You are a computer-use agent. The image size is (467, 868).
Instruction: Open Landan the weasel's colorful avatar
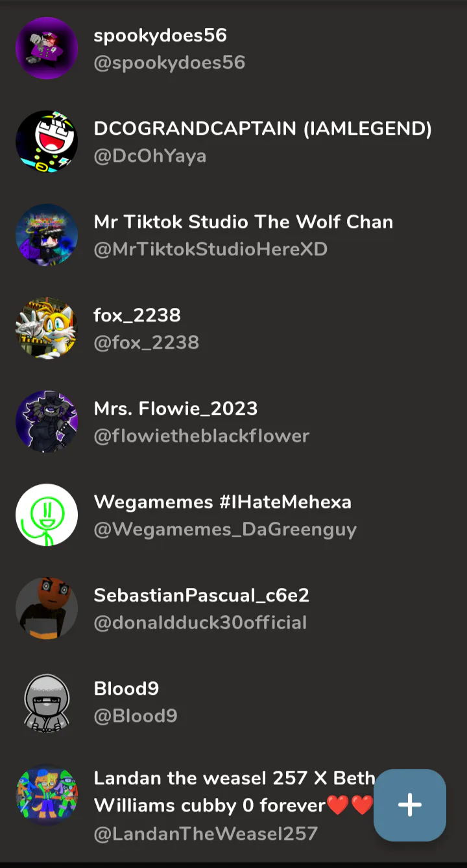(47, 797)
